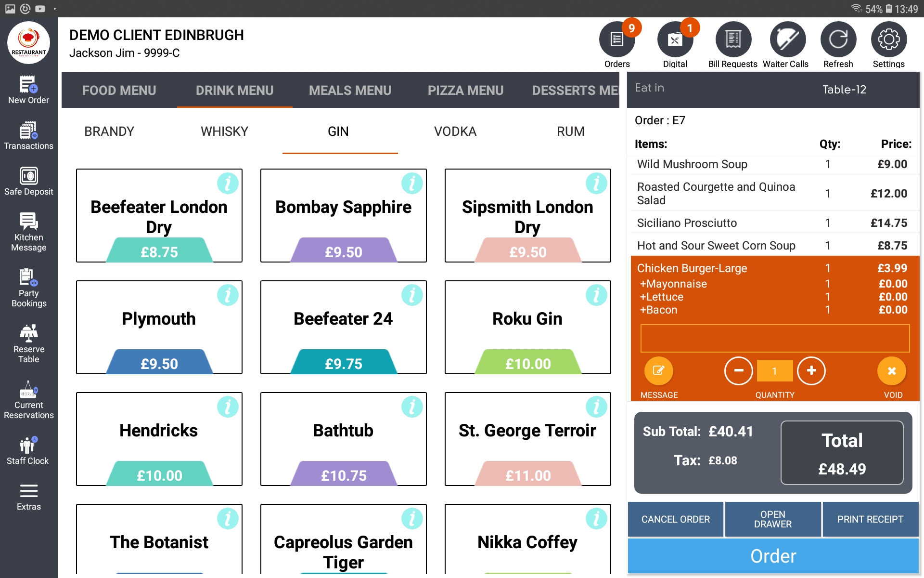View info for Bombay Sapphire gin
The width and height of the screenshot is (924, 578).
click(x=413, y=183)
